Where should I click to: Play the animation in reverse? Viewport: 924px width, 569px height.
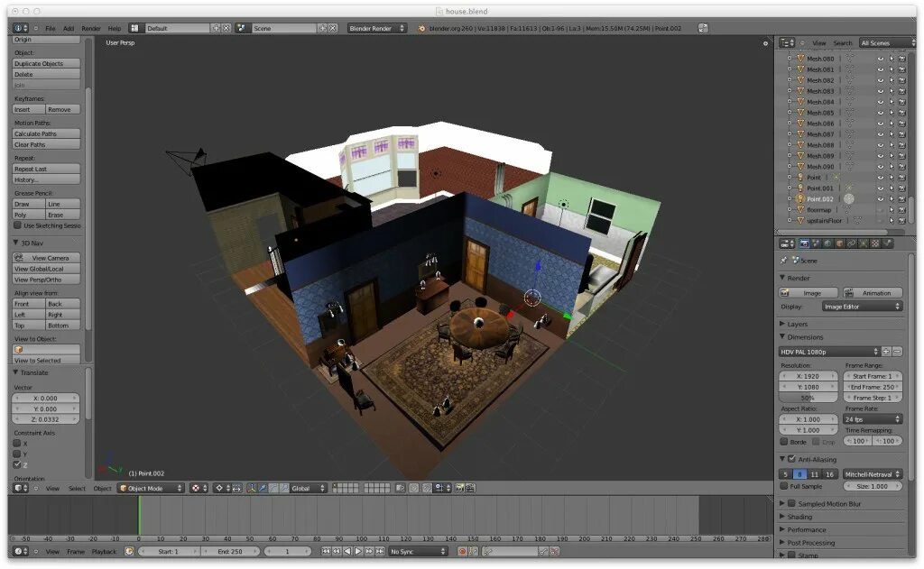click(347, 551)
